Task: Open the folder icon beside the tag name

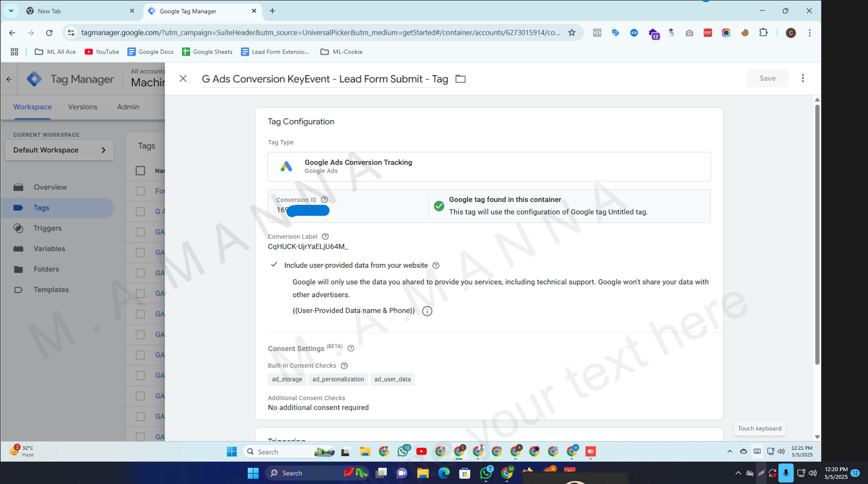Action: 460,79
